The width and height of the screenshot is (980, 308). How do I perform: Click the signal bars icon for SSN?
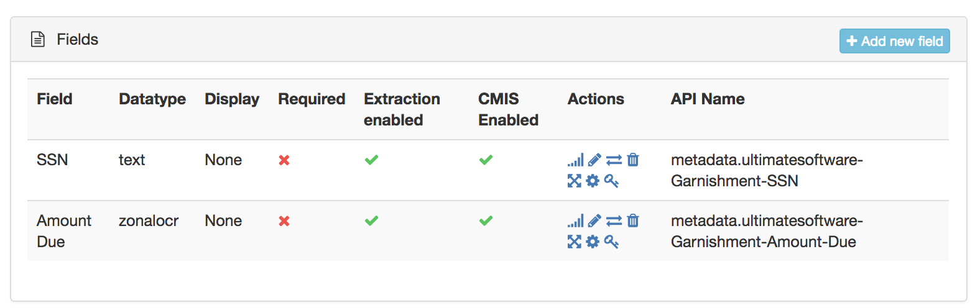coord(575,160)
